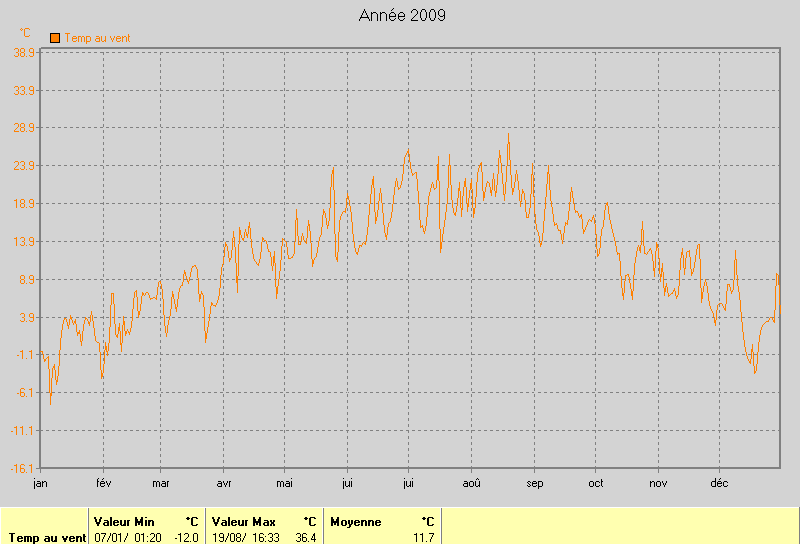This screenshot has width=800, height=544.
Task: Click the fév month label on axis
Action: (102, 483)
